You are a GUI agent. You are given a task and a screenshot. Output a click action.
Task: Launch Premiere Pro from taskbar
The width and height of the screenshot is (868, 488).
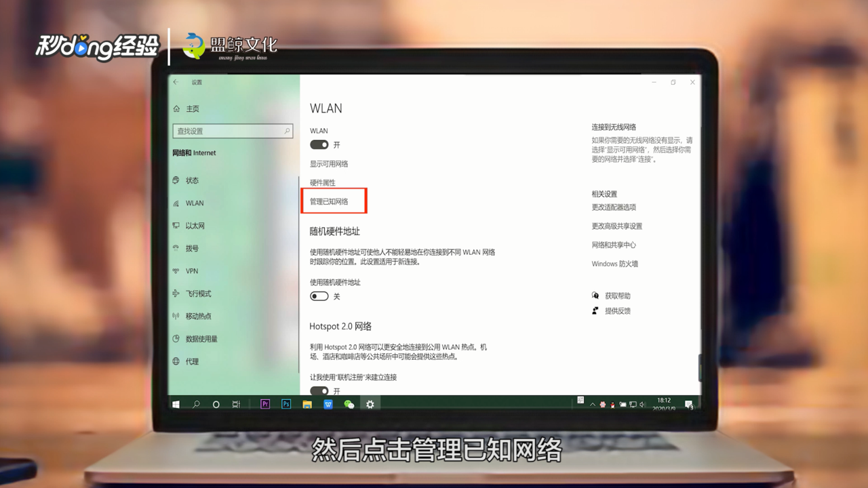pos(265,404)
